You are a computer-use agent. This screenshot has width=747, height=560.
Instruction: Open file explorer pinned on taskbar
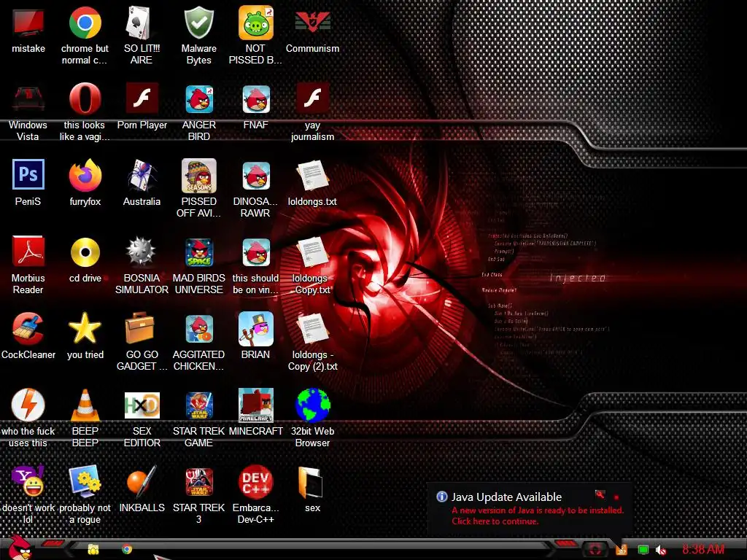pyautogui.click(x=93, y=550)
